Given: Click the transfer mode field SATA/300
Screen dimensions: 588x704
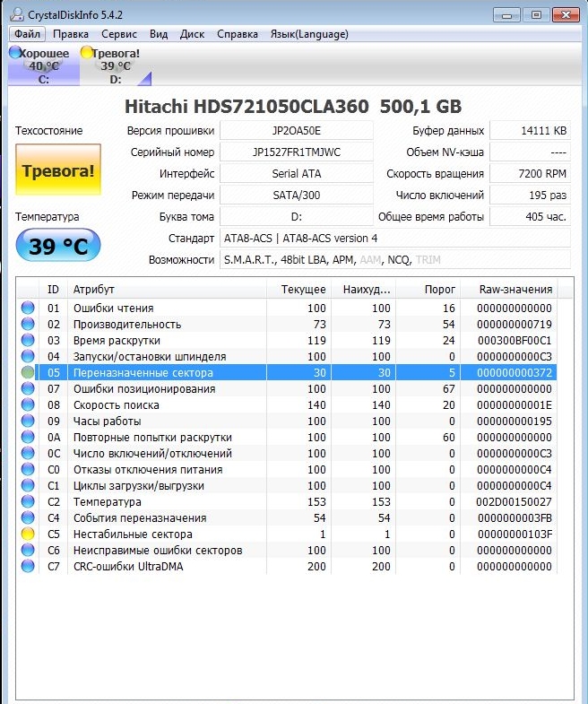Looking at the screenshot, I should 297,196.
